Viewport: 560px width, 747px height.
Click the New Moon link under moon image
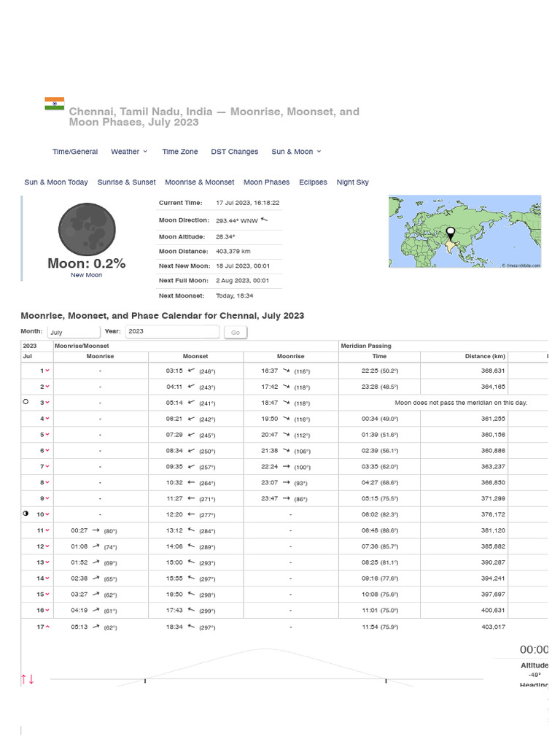tap(86, 275)
